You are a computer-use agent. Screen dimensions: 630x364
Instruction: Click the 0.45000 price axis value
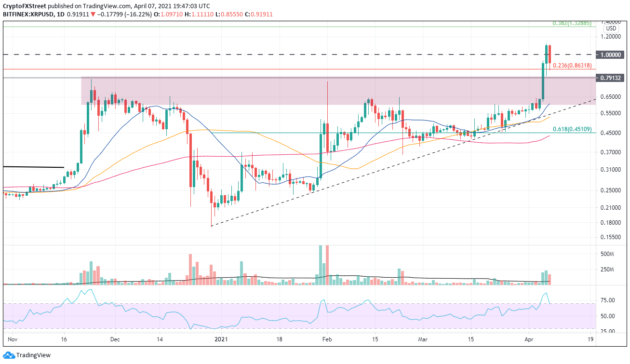pos(611,133)
